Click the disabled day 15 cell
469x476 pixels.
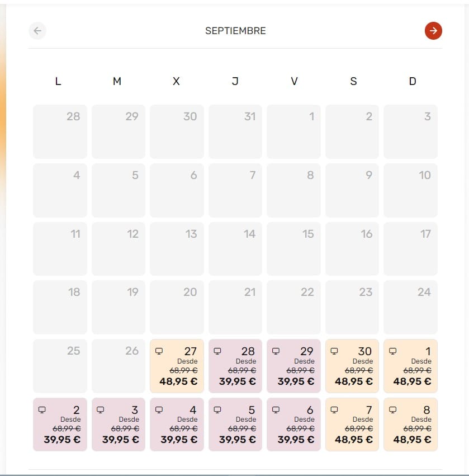pyautogui.click(x=293, y=249)
